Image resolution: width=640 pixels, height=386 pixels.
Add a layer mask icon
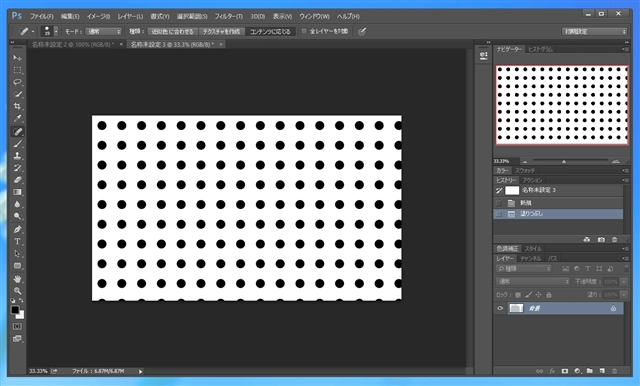[564, 371]
